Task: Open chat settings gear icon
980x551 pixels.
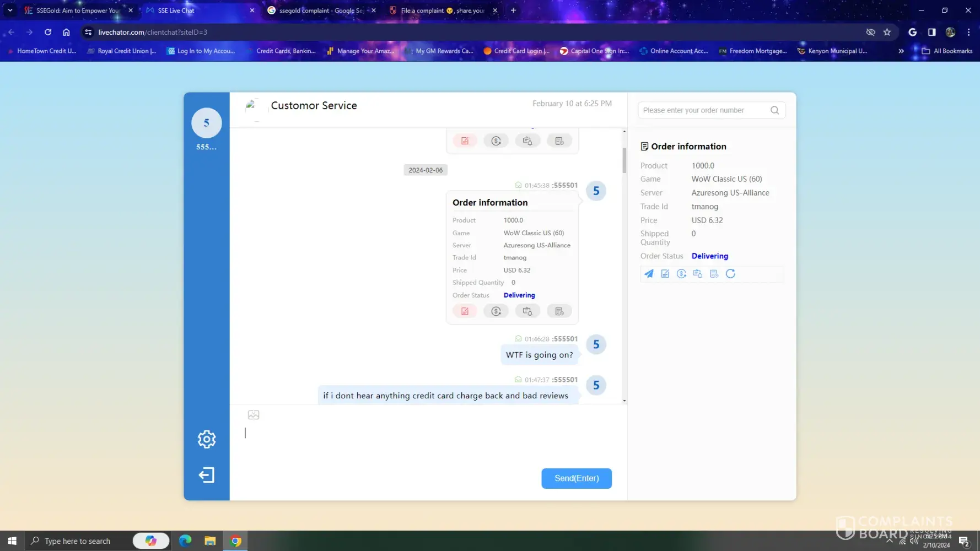Action: [x=207, y=439]
